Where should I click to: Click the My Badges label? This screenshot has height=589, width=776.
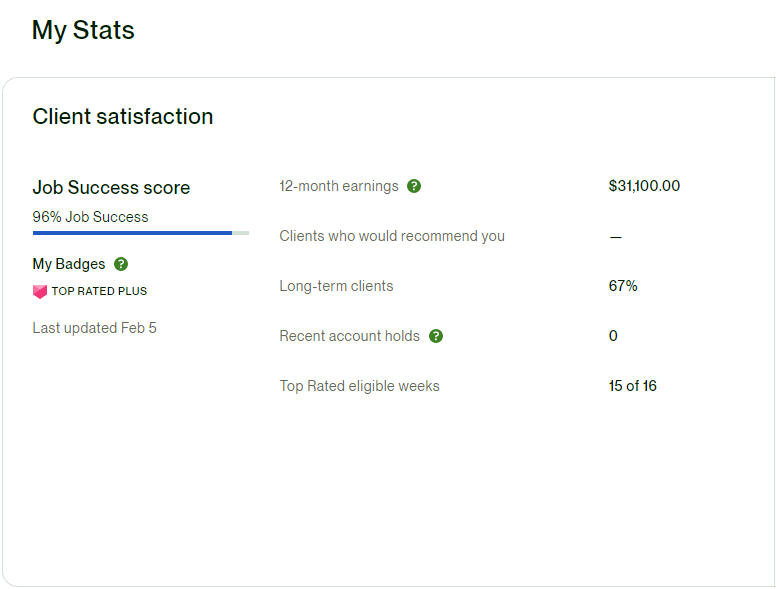tap(68, 264)
